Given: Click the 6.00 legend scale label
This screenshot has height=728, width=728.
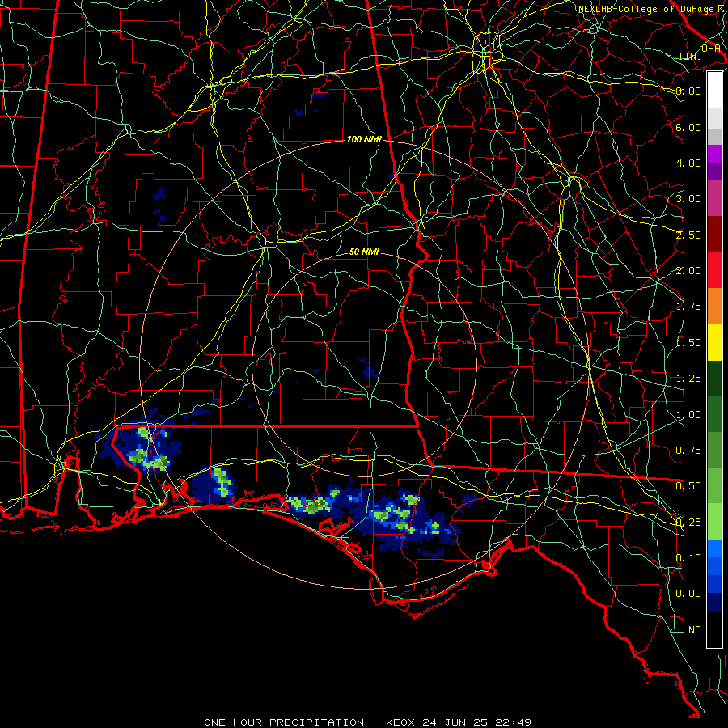Looking at the screenshot, I should (688, 127).
